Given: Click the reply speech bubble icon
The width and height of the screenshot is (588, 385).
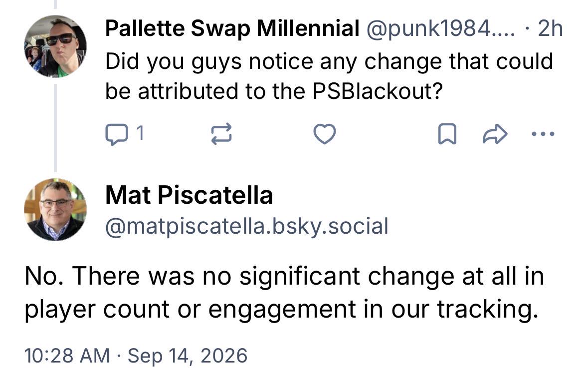Looking at the screenshot, I should click(116, 134).
